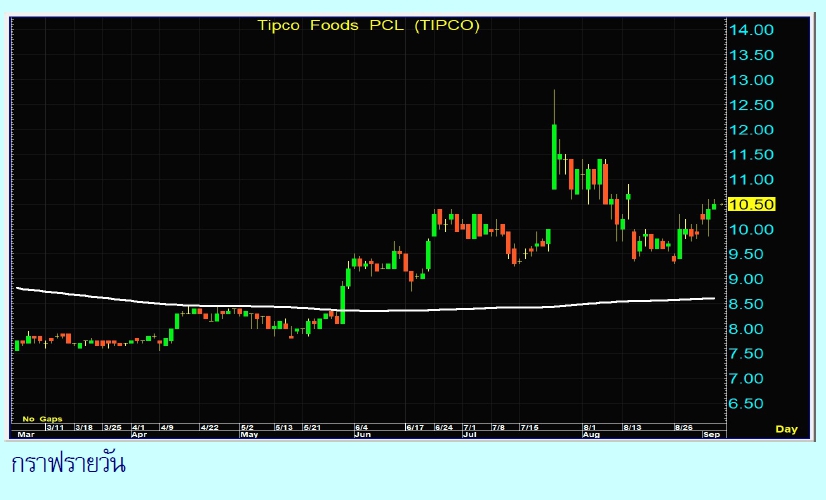Image resolution: width=826 pixels, height=500 pixels.
Task: Click the white moving average line
Action: [366, 310]
